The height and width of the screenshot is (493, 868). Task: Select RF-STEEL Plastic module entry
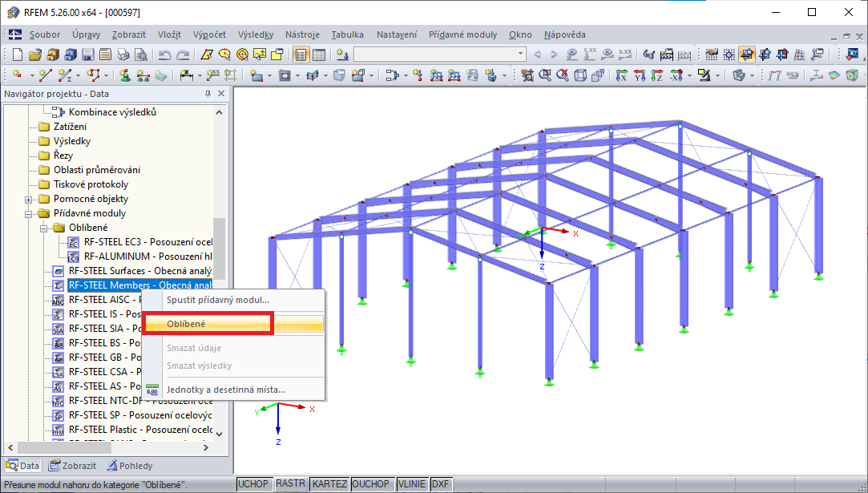click(140, 430)
